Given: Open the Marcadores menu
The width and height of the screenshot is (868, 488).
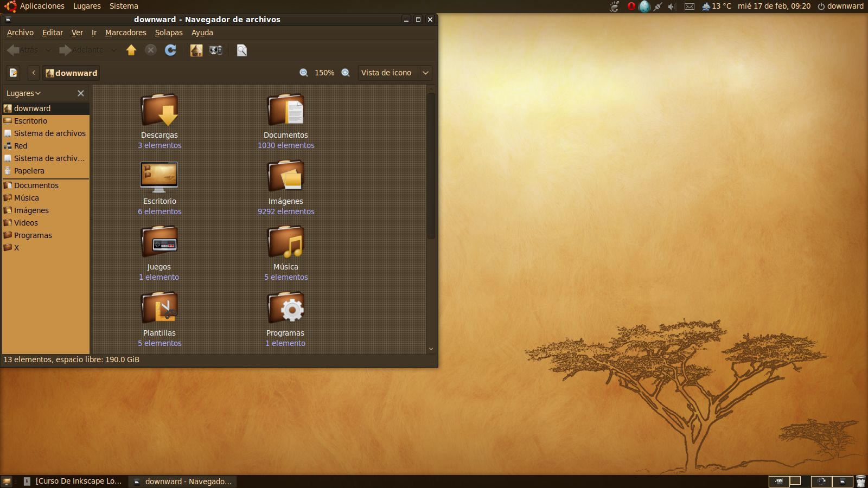Looking at the screenshot, I should (126, 33).
